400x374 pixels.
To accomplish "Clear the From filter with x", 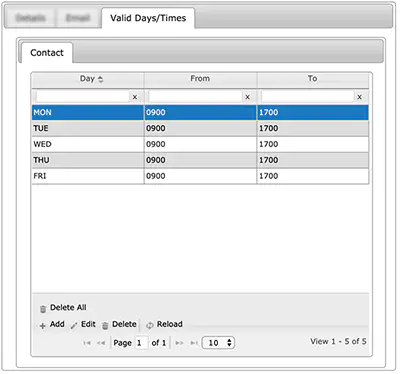I will click(x=248, y=97).
